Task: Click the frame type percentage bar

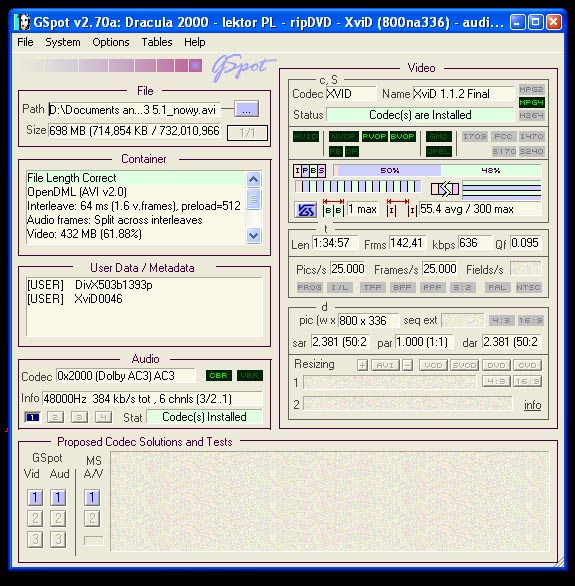Action: click(437, 170)
